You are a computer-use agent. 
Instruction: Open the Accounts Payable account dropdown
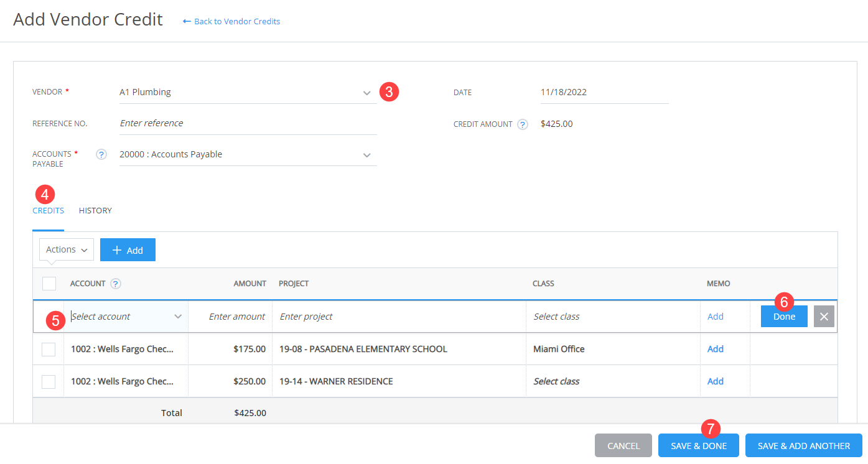pyautogui.click(x=248, y=154)
